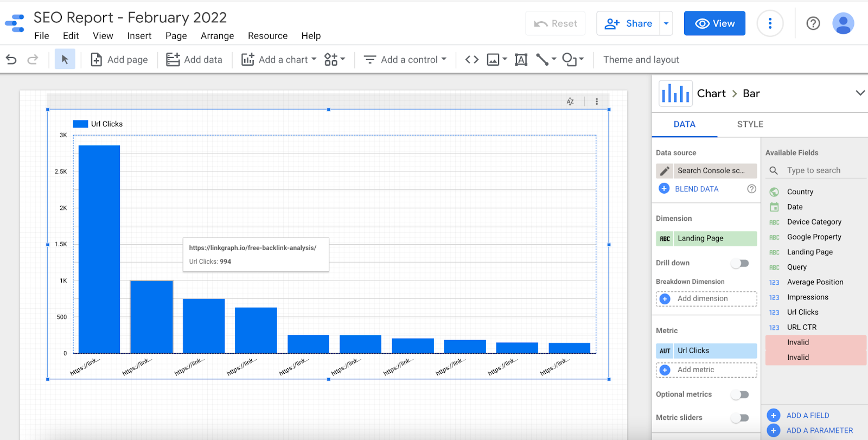Click Add dimension under Breakdown Dimension
The image size is (868, 440).
coord(706,299)
